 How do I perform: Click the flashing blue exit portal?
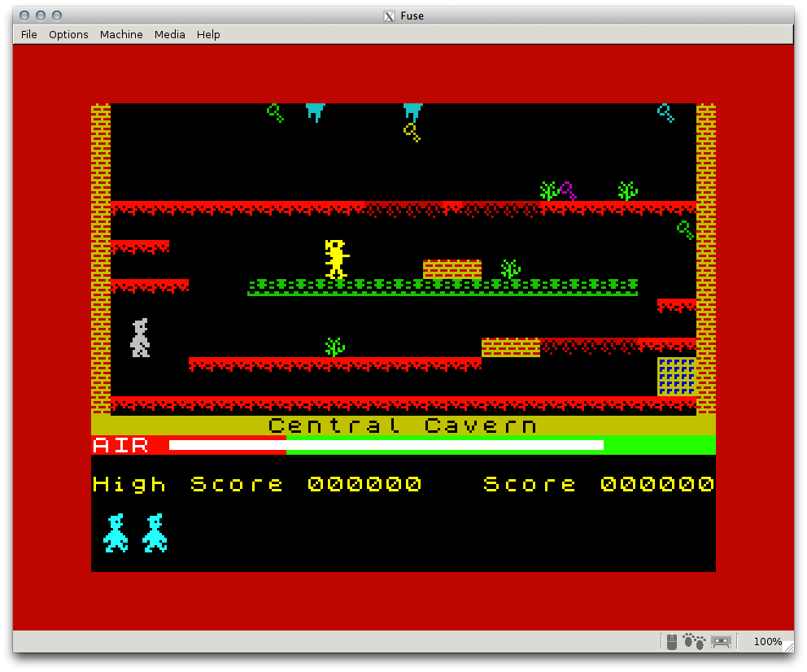click(677, 377)
